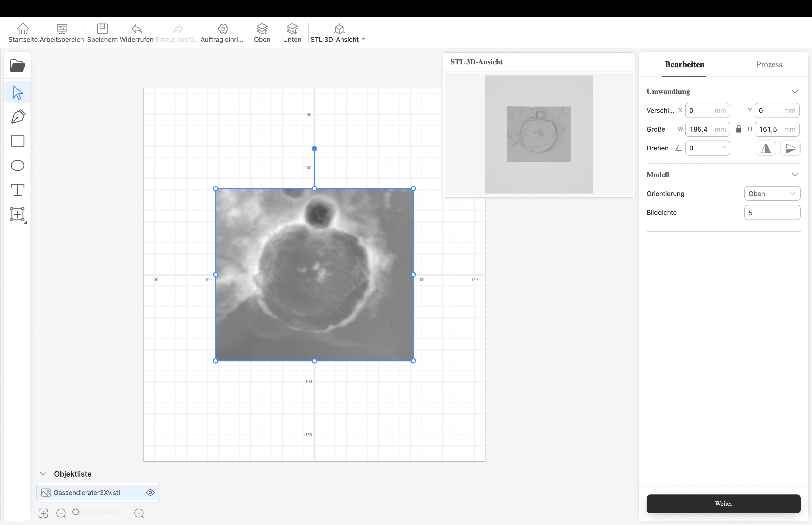Click the vertical flip mirror icon
Viewport: 812px width, 525px height.
click(x=790, y=148)
